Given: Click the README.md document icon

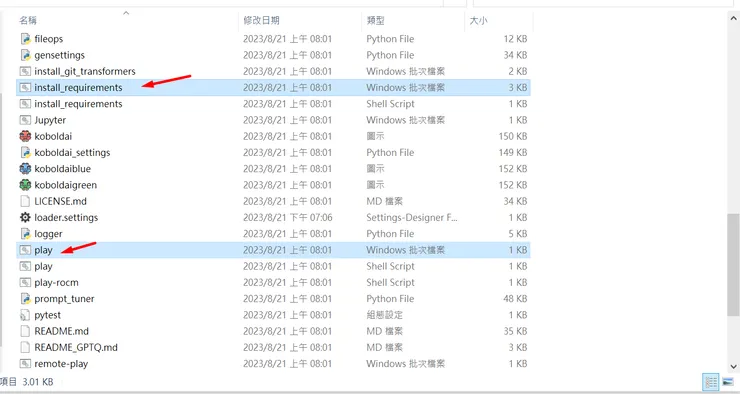Looking at the screenshot, I should click(25, 331).
